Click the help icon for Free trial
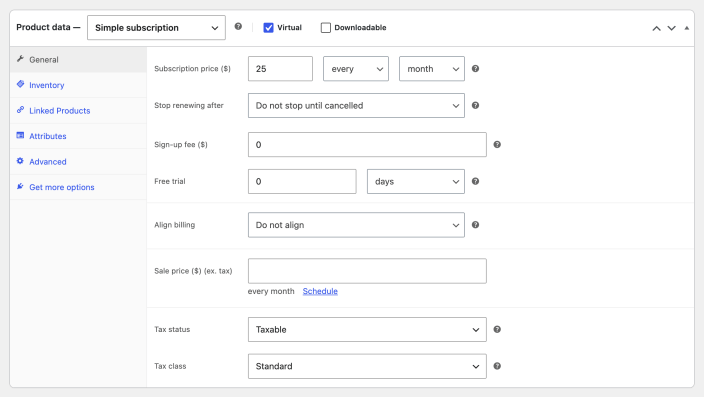 (475, 181)
